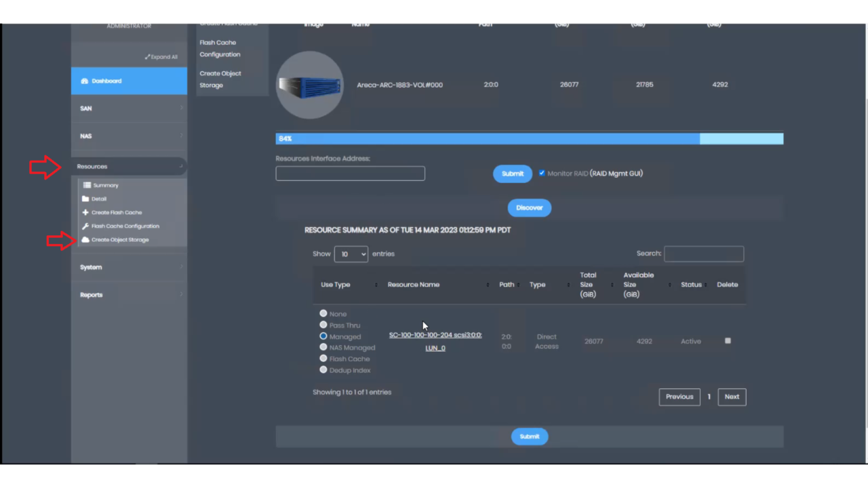Image resolution: width=868 pixels, height=488 pixels.
Task: Open the Reports menu item
Action: (x=91, y=295)
